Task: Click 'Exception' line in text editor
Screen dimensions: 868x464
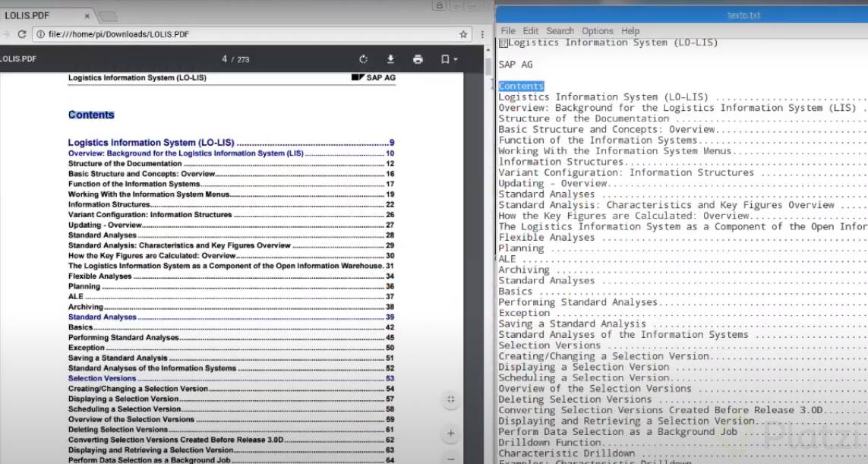Action: (683, 314)
